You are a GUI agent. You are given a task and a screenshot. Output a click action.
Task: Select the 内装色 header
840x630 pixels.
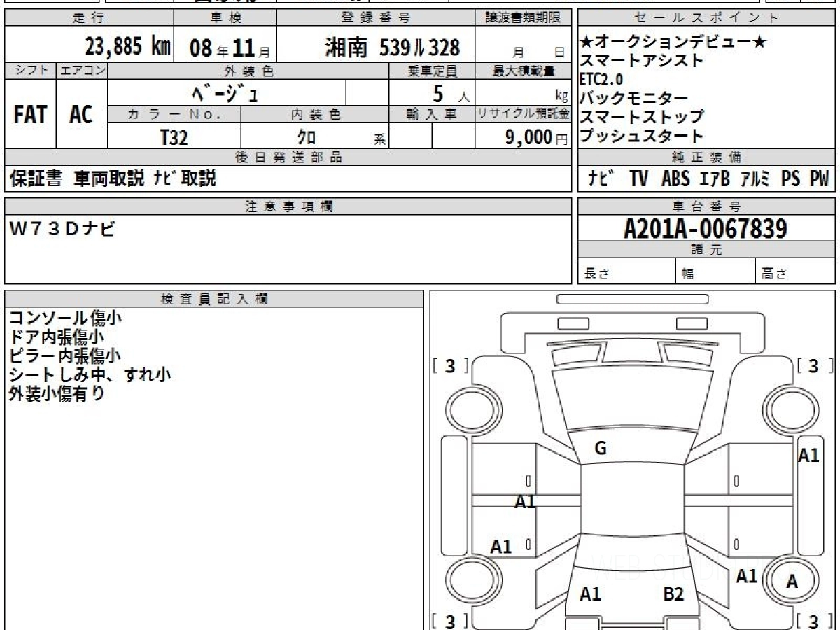(x=314, y=114)
